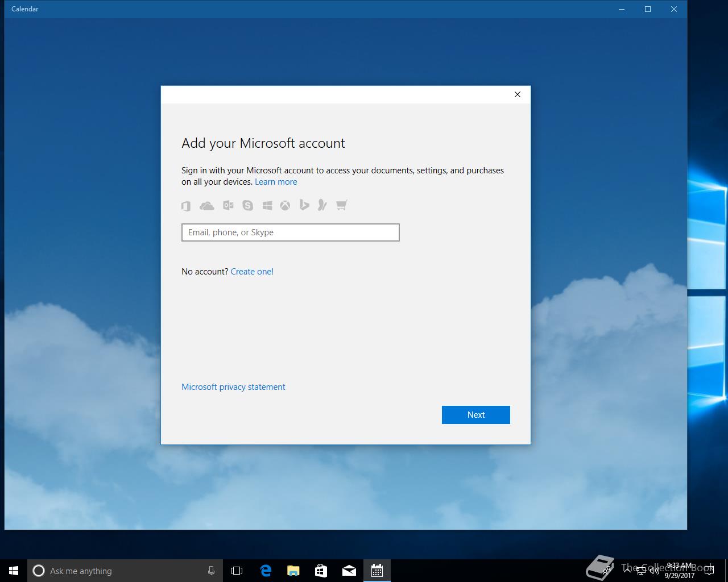Click the OneDrive cloud icon
728x582 pixels.
coord(207,206)
